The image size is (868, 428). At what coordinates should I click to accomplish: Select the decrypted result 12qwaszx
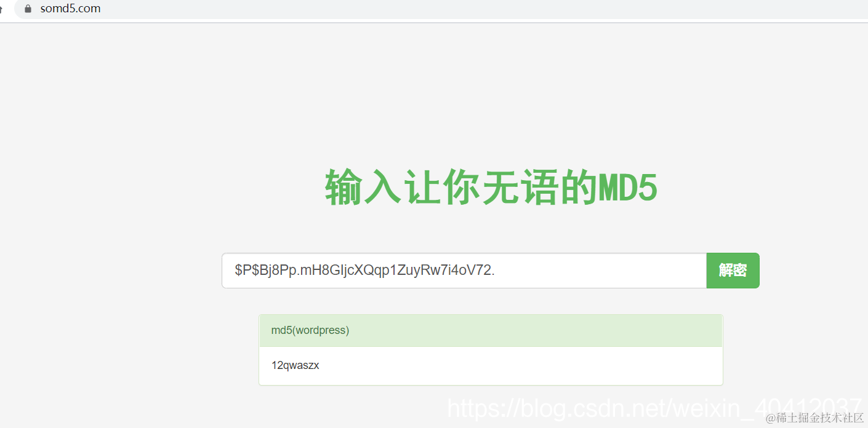click(x=295, y=365)
